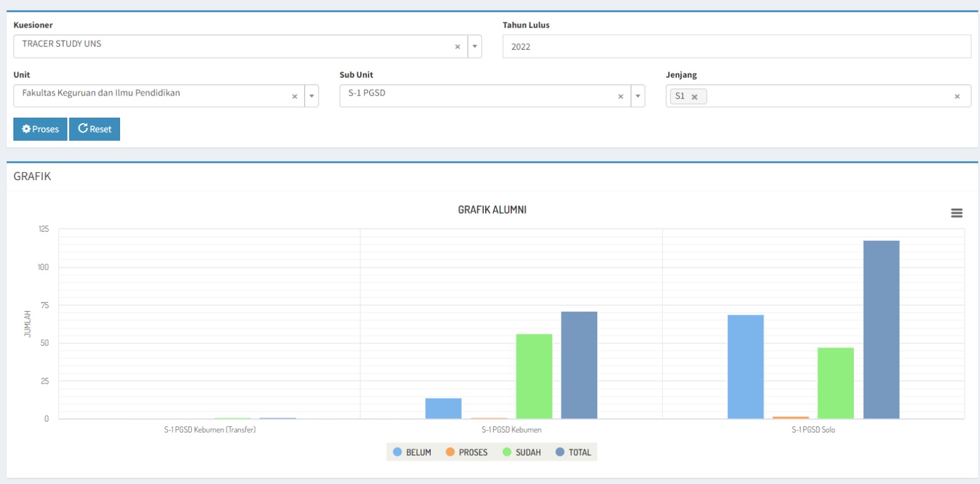Expand the Kuesioner dropdown arrow
The image size is (980, 484).
pyautogui.click(x=475, y=47)
